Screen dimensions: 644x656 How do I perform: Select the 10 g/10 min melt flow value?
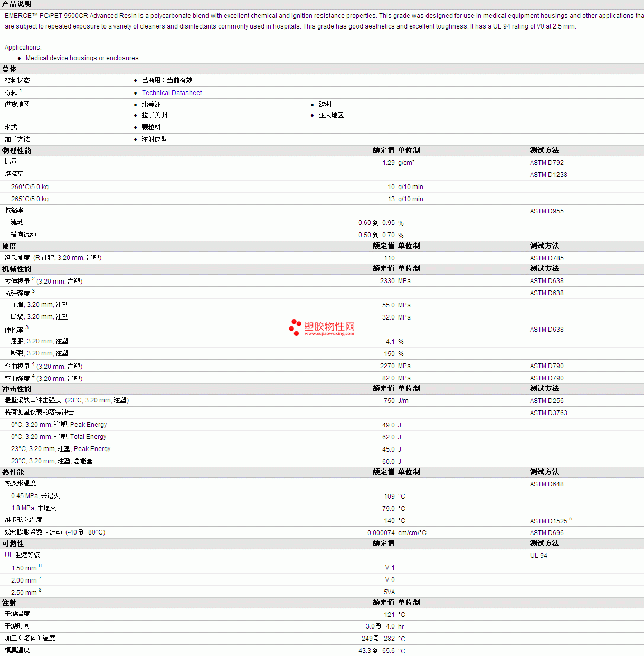405,187
